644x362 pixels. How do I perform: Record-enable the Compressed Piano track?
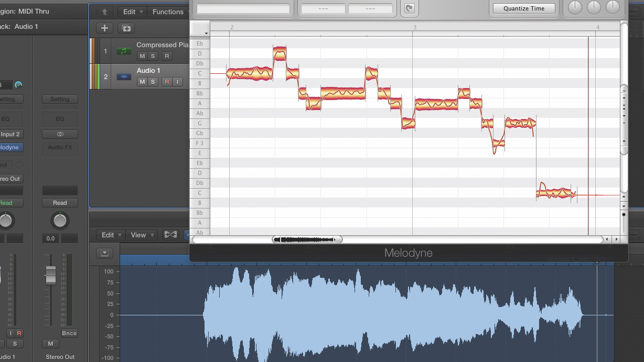pos(167,56)
